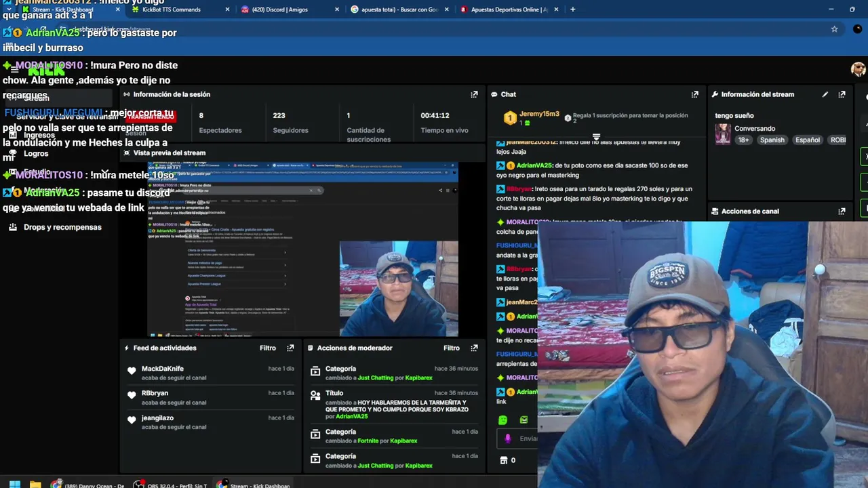Click the purple microphone icon in chat input

[507, 439]
